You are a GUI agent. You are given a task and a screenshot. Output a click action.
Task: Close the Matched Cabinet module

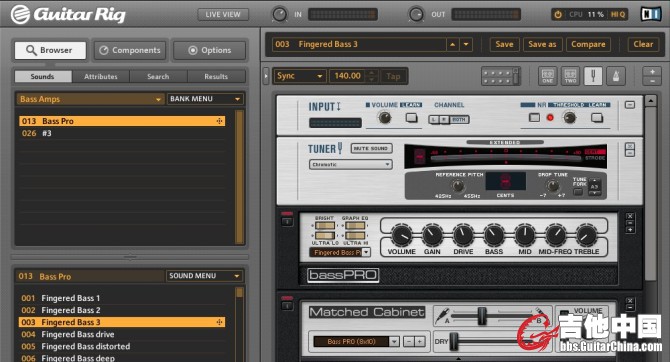pos(630,301)
